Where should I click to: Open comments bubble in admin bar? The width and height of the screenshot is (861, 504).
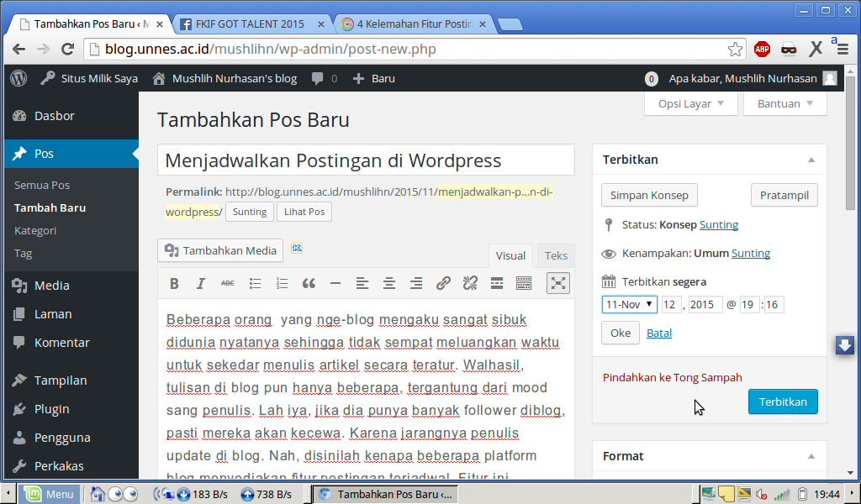pyautogui.click(x=324, y=78)
